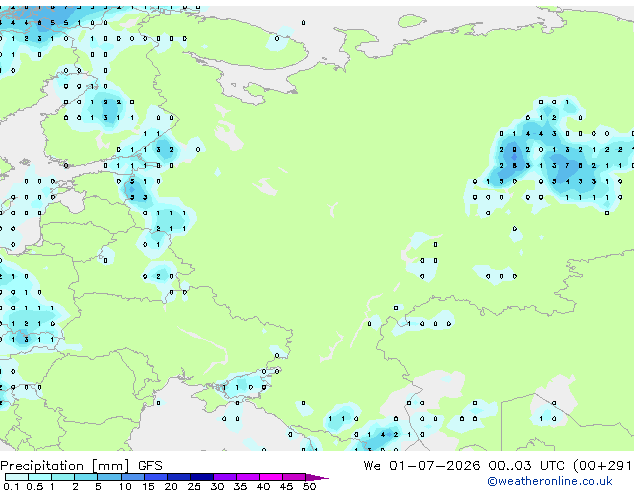Click the 'We 01-07-2026 00..03 UTC' timestamp
The width and height of the screenshot is (634, 490).
coord(464,466)
